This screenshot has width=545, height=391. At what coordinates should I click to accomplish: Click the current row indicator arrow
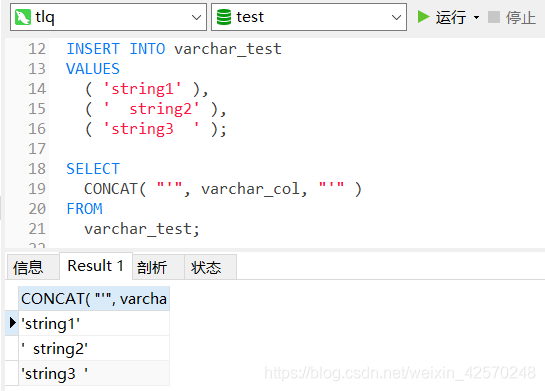[12, 323]
